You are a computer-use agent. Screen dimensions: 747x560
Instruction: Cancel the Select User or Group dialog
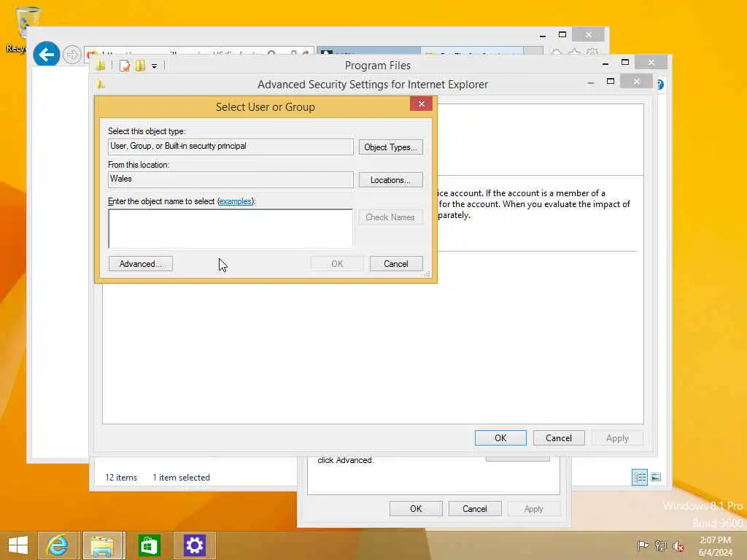point(396,264)
